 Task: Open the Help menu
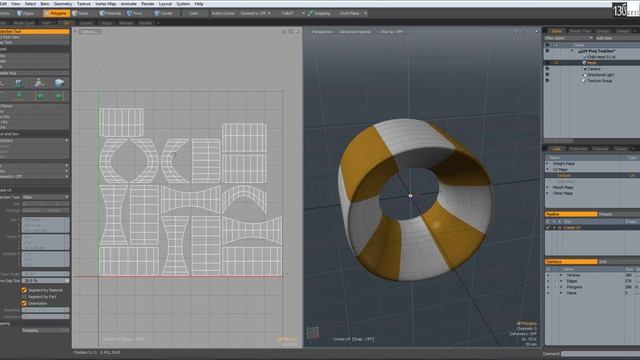click(199, 4)
